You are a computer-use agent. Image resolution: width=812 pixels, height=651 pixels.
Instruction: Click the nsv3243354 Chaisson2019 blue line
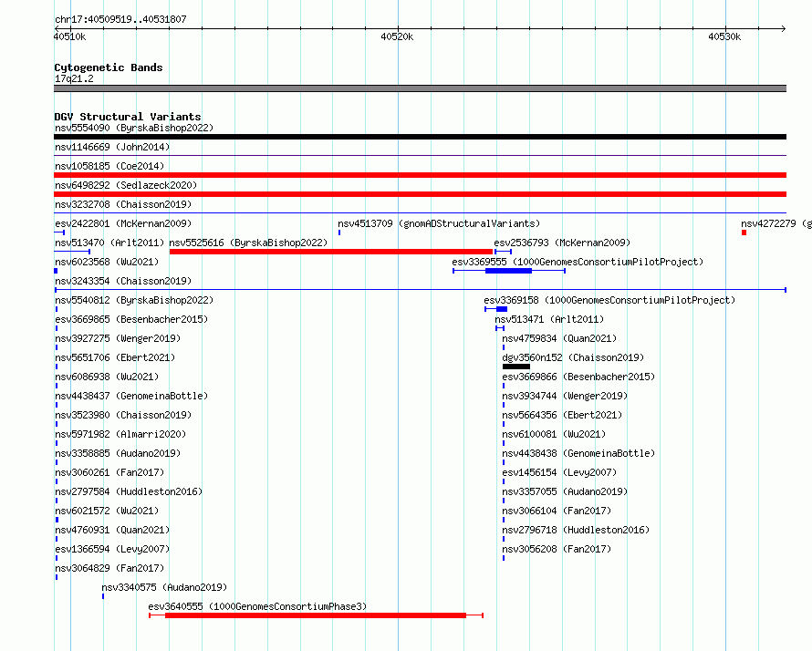420,290
